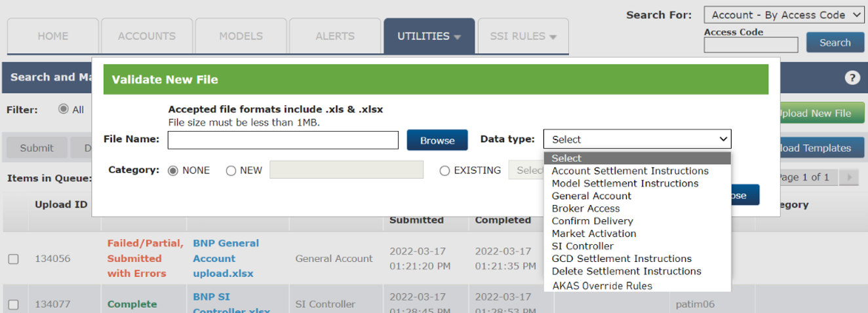
Task: Open the SSI RULES tab menu
Action: (x=523, y=36)
